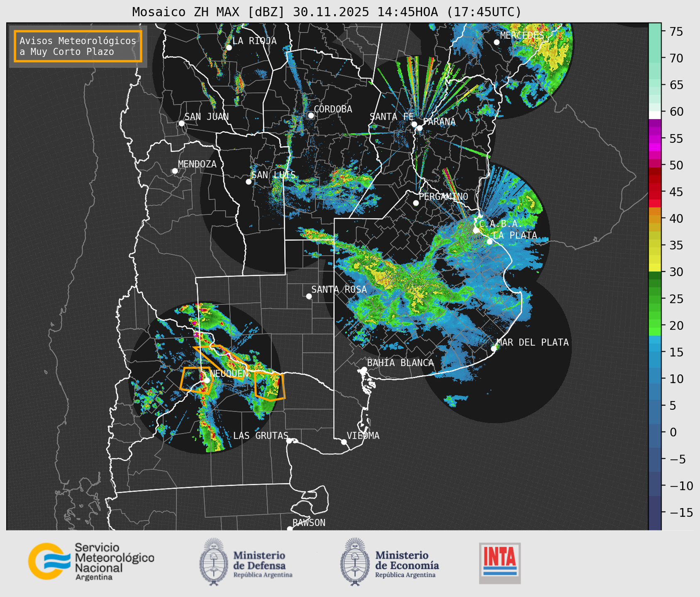Click the NEUQUÉN city marker
The image size is (700, 597).
[x=207, y=380]
